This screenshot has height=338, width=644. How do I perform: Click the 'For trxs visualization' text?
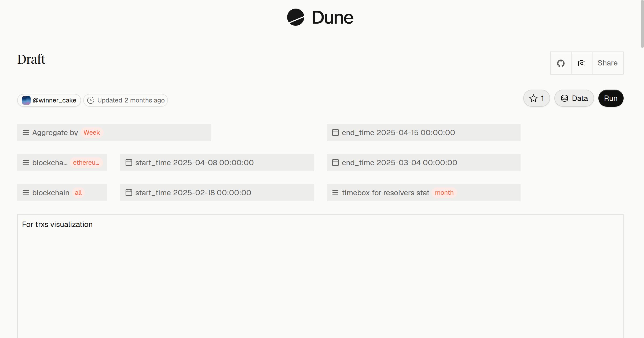tap(57, 225)
